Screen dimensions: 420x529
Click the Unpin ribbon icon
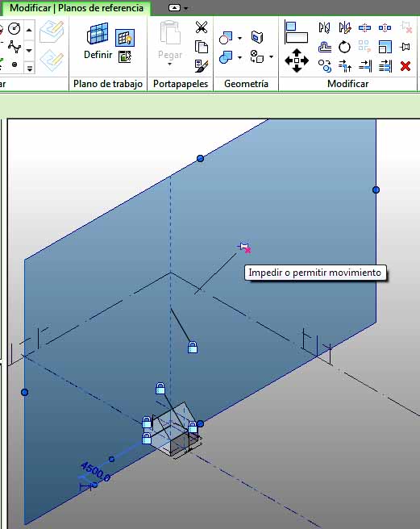pyautogui.click(x=406, y=27)
